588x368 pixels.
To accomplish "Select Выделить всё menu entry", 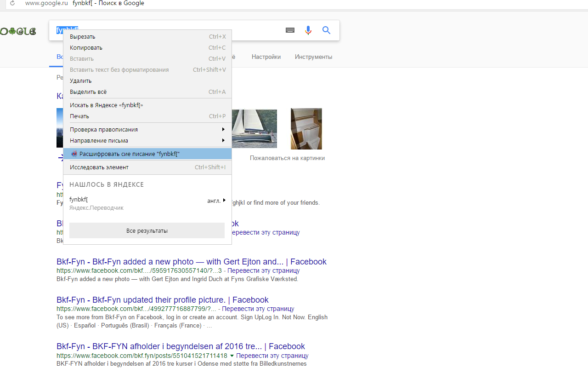I will tap(147, 92).
